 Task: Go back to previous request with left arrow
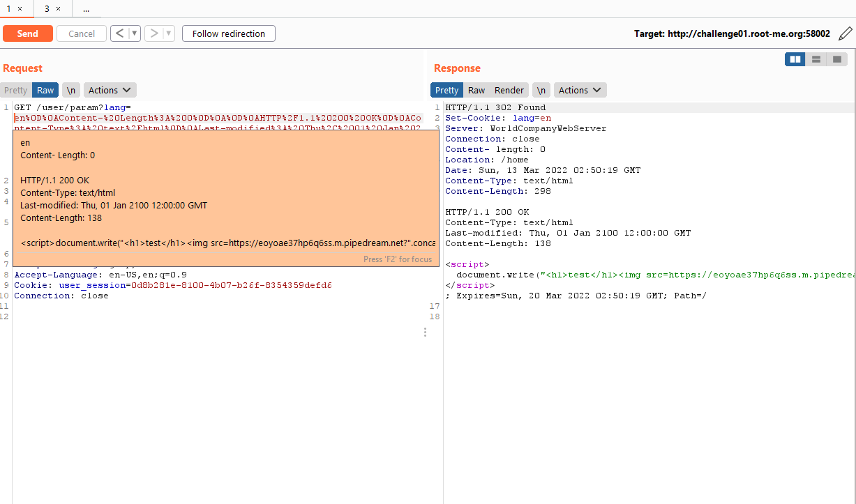pos(119,33)
